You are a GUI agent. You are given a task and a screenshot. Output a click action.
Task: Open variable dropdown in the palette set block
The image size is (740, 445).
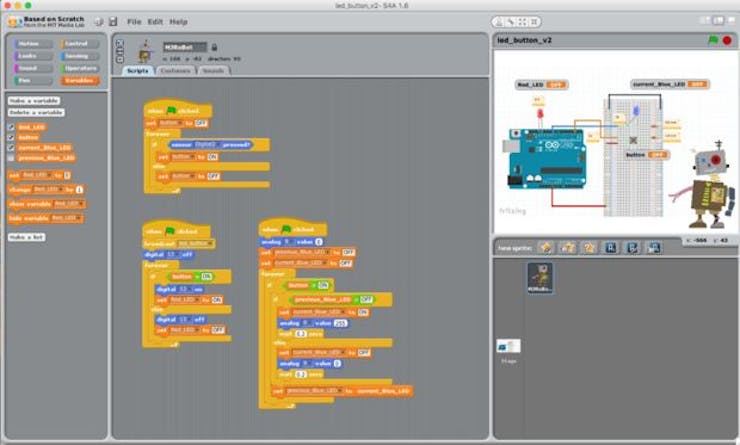36,175
